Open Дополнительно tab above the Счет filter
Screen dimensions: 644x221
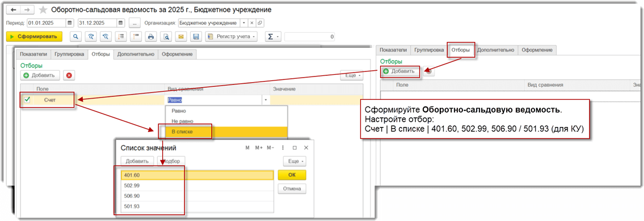pyautogui.click(x=136, y=54)
